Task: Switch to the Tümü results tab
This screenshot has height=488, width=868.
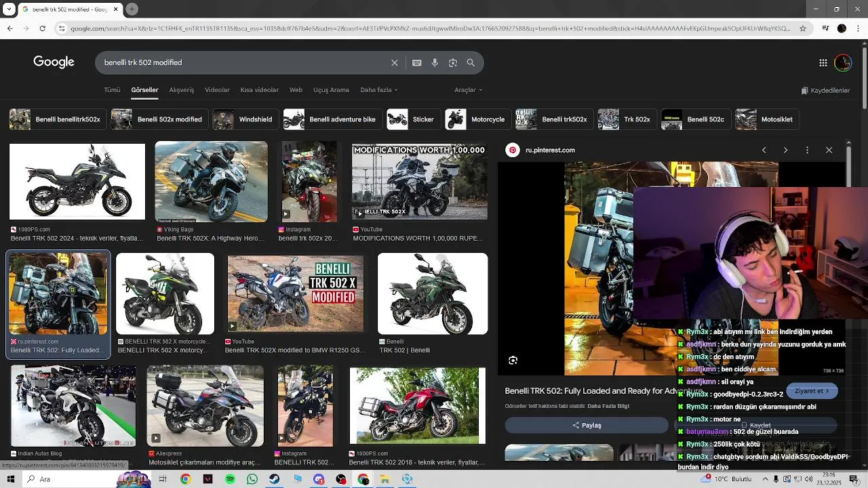Action: 112,89
